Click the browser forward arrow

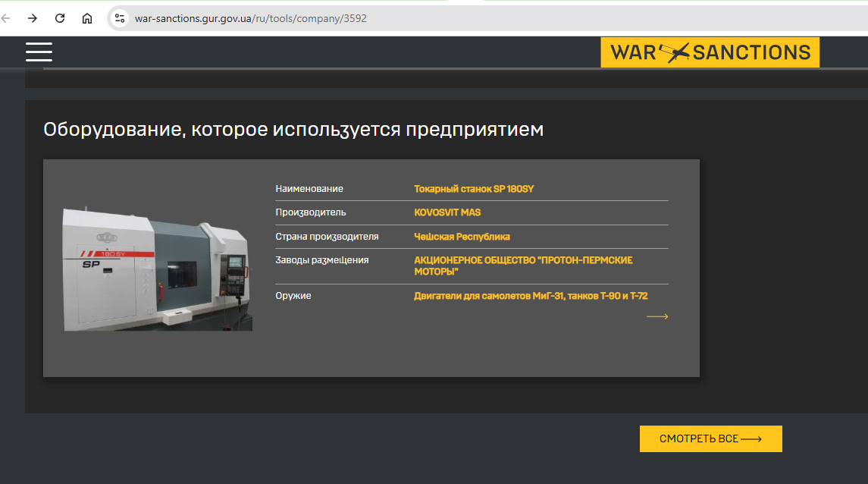pos(33,18)
